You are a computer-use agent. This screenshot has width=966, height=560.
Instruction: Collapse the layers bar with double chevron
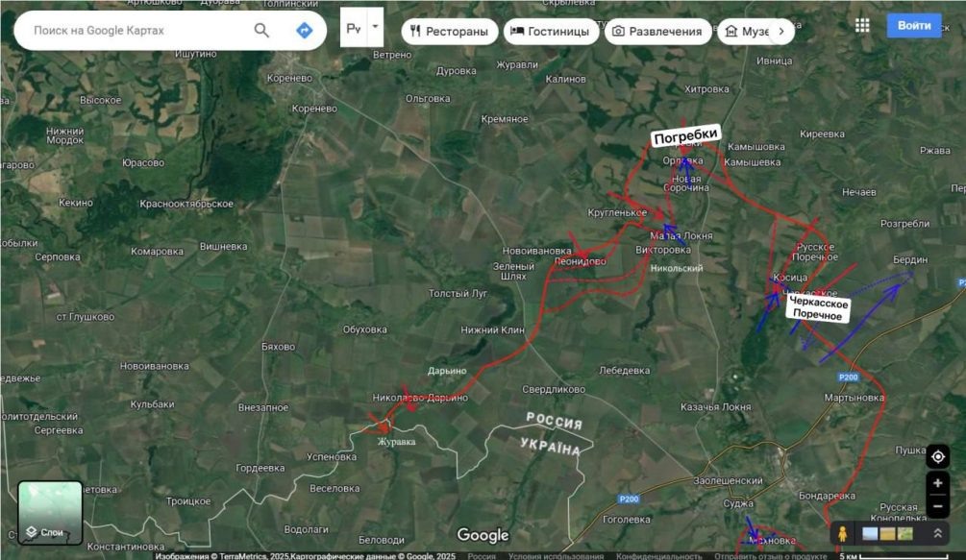[936, 533]
